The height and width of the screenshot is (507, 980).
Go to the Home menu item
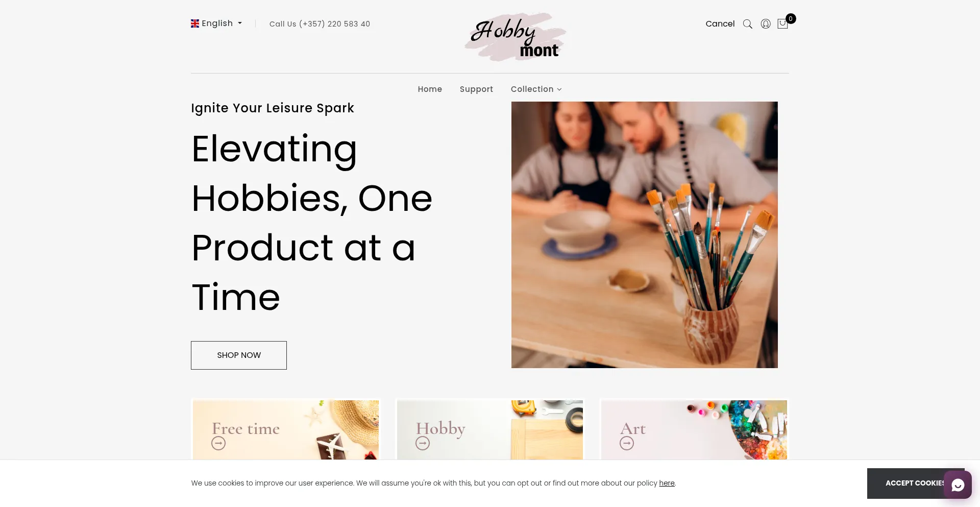point(430,89)
